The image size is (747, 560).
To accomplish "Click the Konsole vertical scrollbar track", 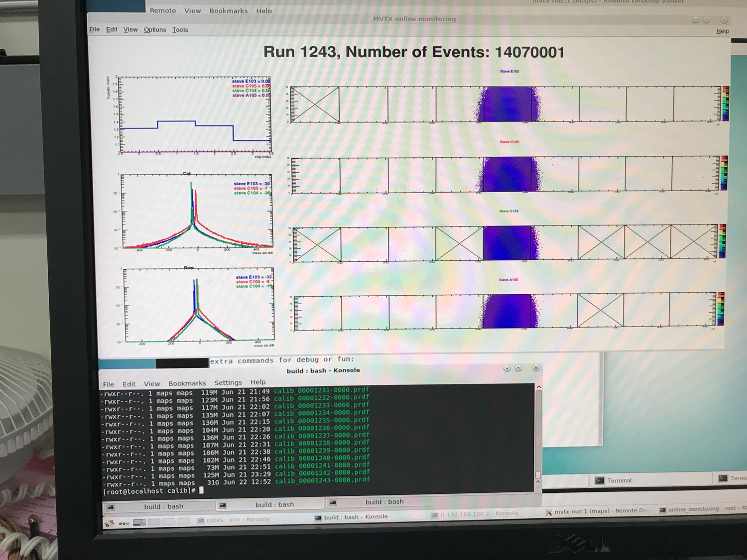I will tap(538, 431).
